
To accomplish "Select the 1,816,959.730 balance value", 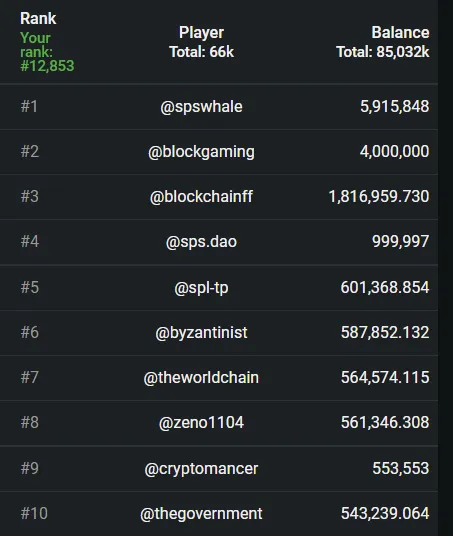I will pyautogui.click(x=379, y=197).
